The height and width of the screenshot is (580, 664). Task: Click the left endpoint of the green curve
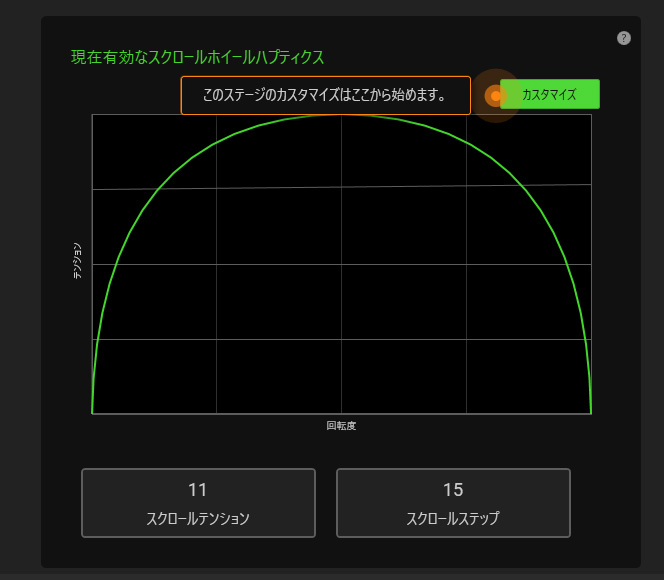pos(92,411)
